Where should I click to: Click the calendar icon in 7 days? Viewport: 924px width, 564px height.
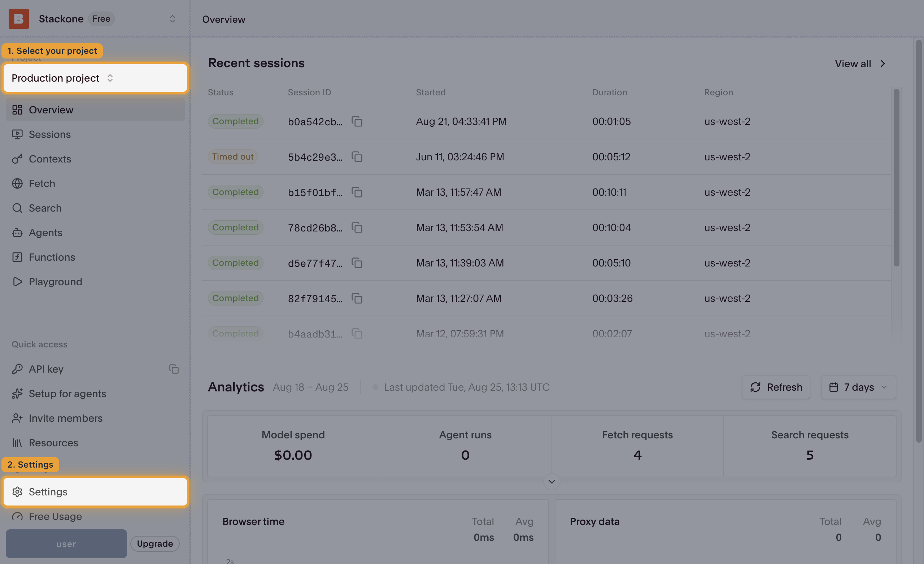[x=833, y=387]
